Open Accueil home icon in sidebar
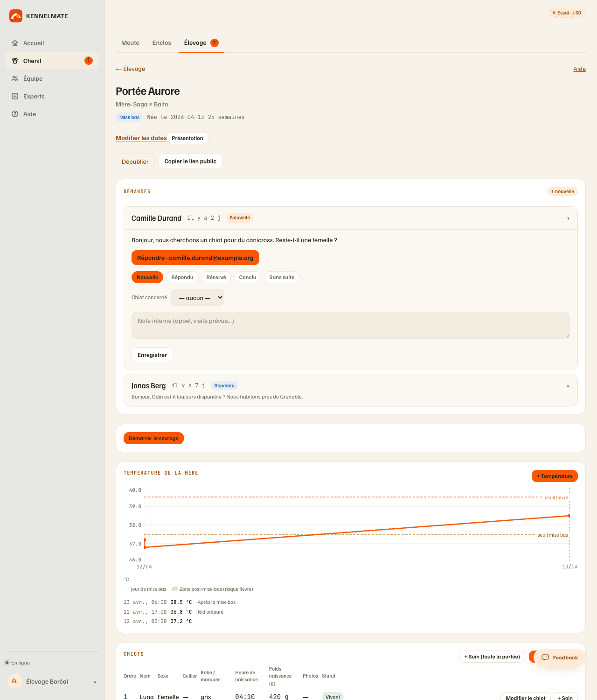Image resolution: width=597 pixels, height=700 pixels. tap(15, 43)
